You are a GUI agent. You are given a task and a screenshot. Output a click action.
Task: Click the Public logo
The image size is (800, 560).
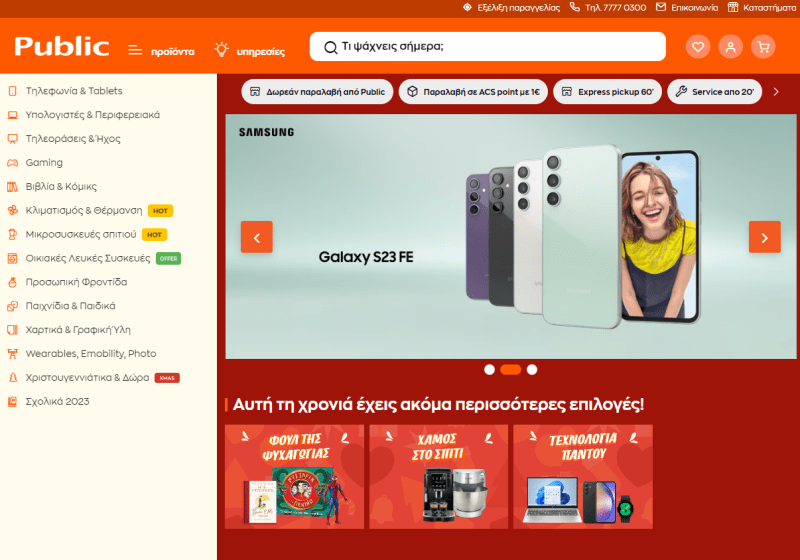click(x=62, y=46)
